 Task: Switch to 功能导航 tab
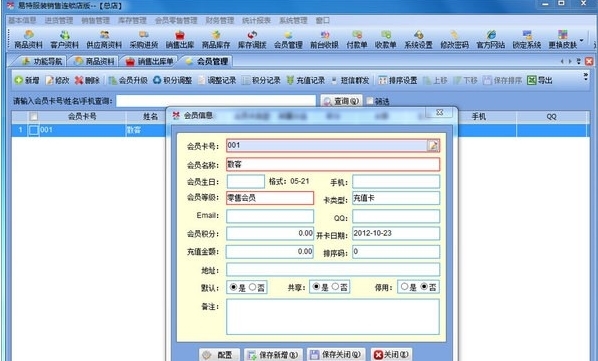pos(42,61)
